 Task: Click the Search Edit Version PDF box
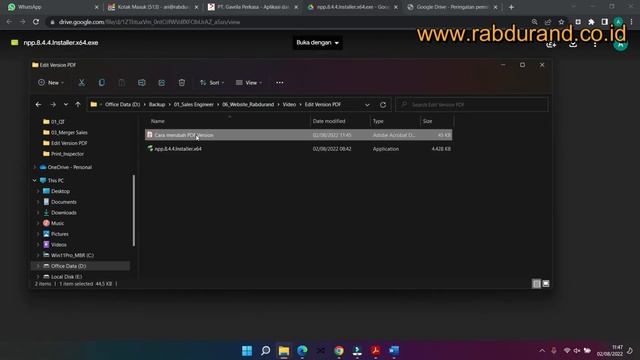(472, 104)
